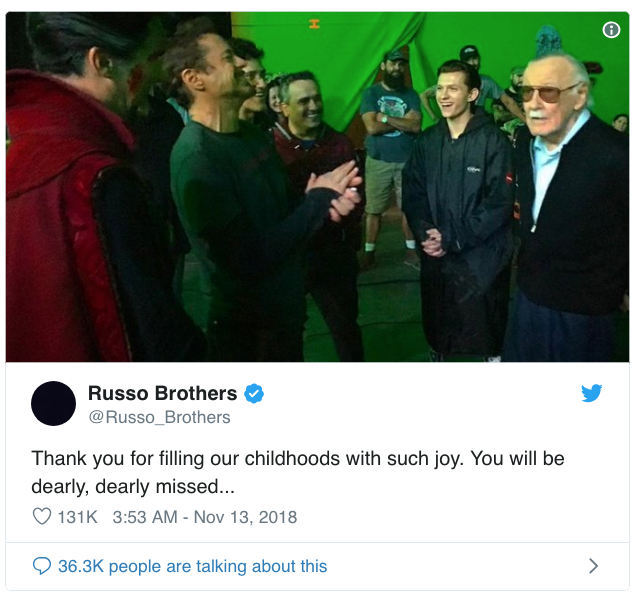View 36.3K people are talking about this
This screenshot has height=596, width=644.
pos(193,566)
